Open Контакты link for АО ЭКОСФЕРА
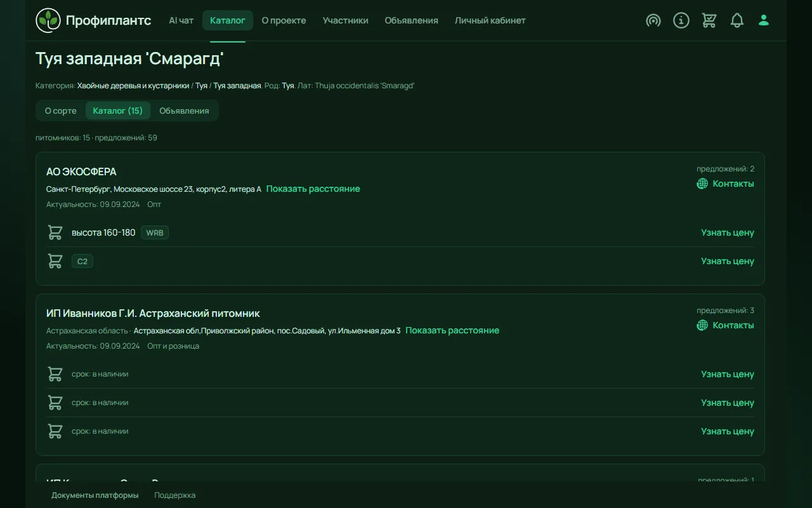 coord(733,184)
